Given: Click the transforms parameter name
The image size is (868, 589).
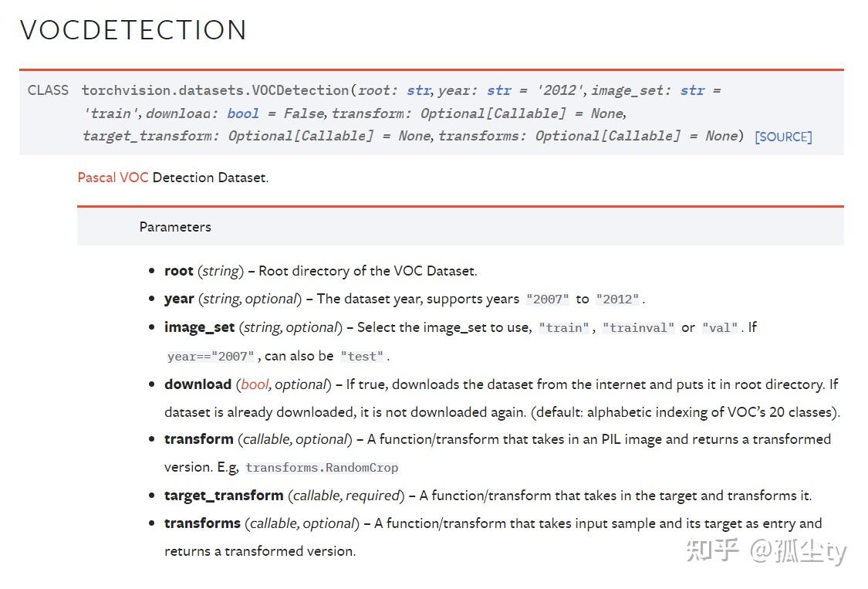Looking at the screenshot, I should pos(202,523).
